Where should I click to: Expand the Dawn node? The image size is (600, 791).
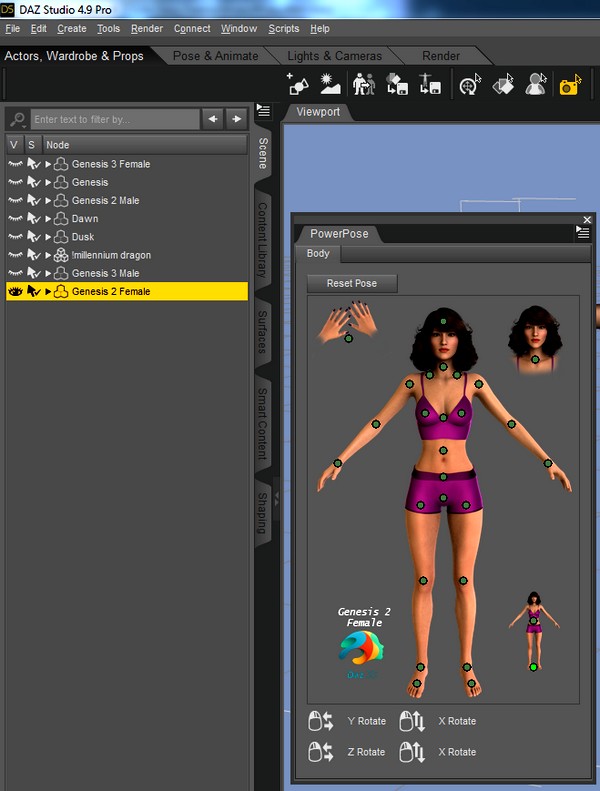pyautogui.click(x=48, y=218)
